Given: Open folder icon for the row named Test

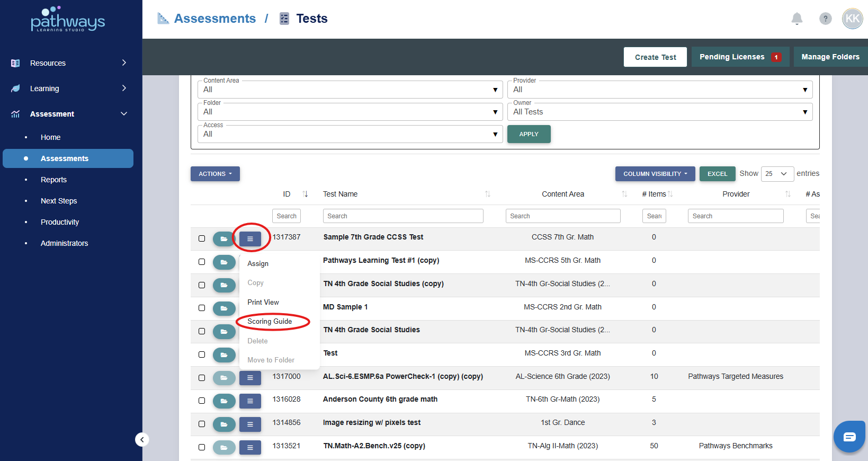Looking at the screenshot, I should point(224,354).
